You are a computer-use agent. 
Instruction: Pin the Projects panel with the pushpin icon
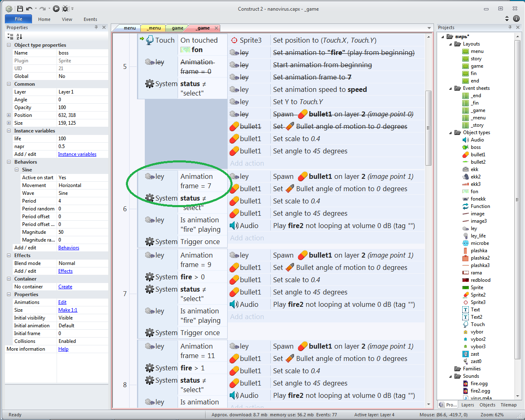click(510, 27)
